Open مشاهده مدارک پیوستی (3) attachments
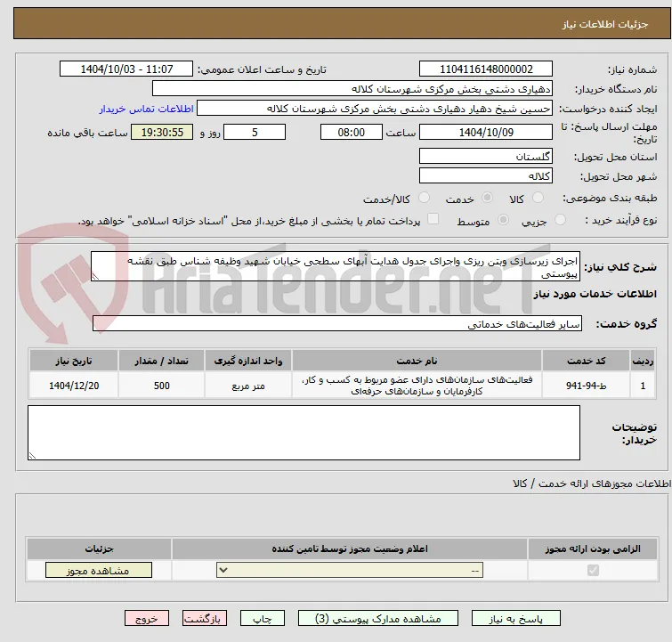 (378, 619)
